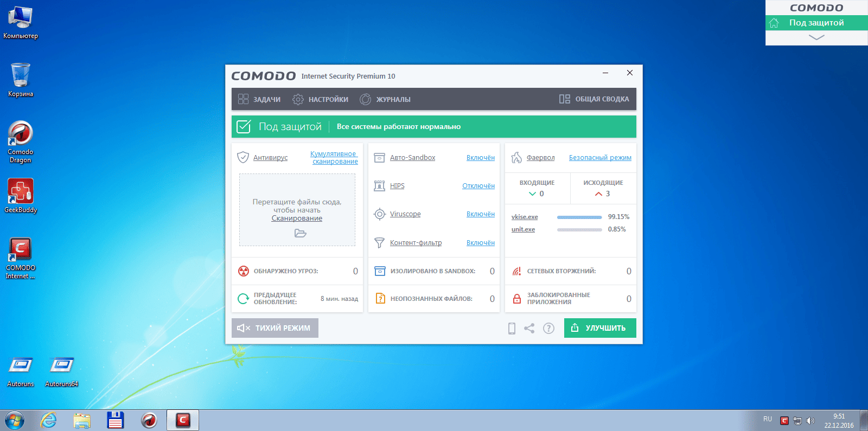868x431 pixels.
Task: Click widget Под защитой status
Action: [816, 23]
